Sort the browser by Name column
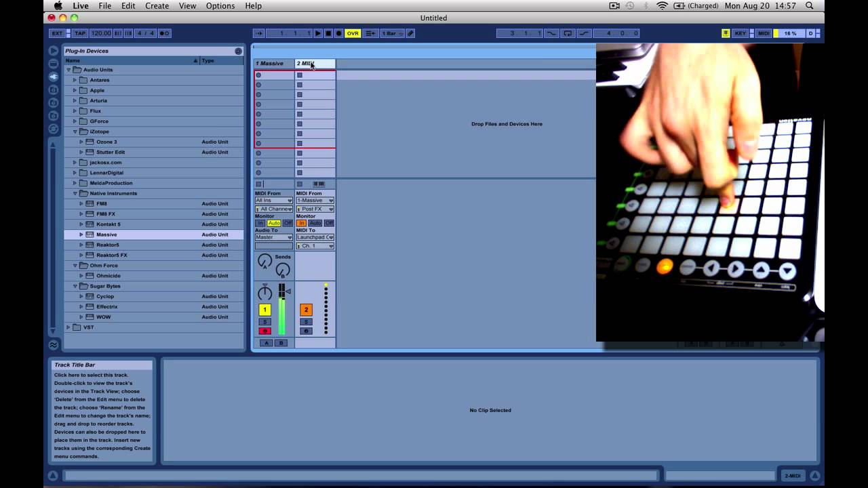868x488 pixels. [x=132, y=60]
